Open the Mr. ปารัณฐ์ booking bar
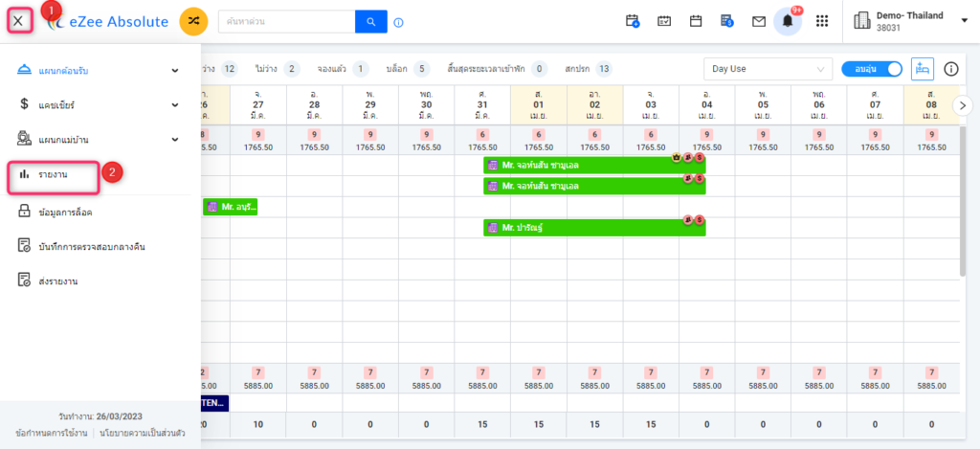Image resolution: width=980 pixels, height=449 pixels. [x=594, y=228]
